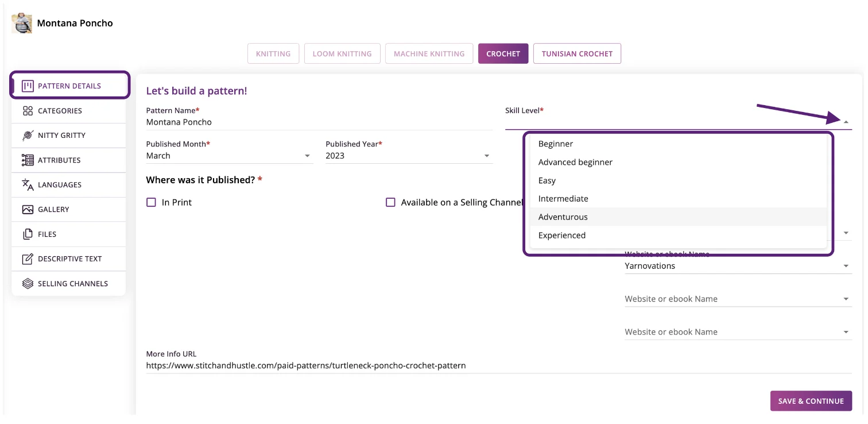This screenshot has height=424, width=868.
Task: Choose Intermediate from the skill level list
Action: tap(563, 199)
